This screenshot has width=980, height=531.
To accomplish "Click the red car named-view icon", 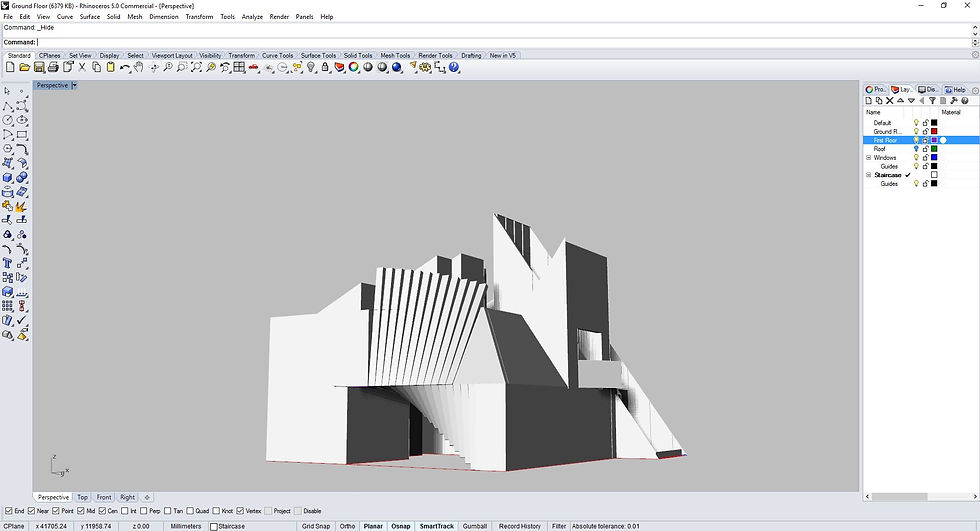I will point(254,67).
